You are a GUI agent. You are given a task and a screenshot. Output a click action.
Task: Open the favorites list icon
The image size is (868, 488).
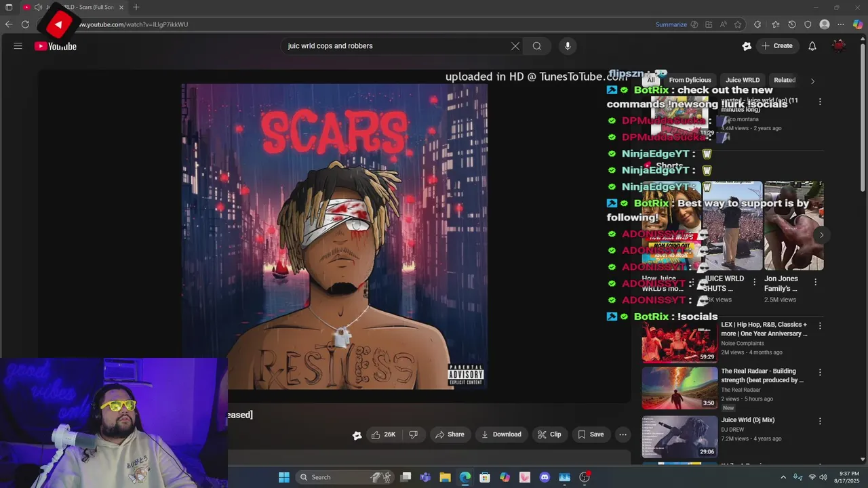pyautogui.click(x=775, y=24)
